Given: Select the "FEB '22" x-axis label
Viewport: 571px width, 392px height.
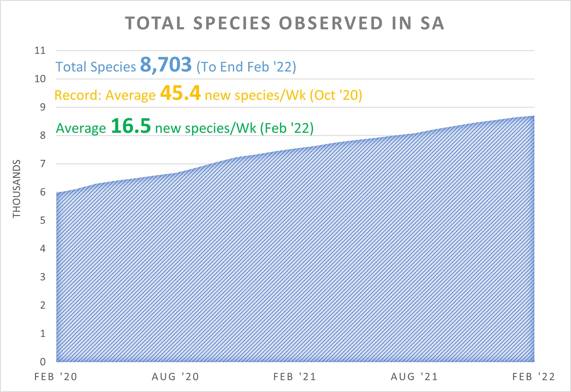Looking at the screenshot, I should coord(534,377).
